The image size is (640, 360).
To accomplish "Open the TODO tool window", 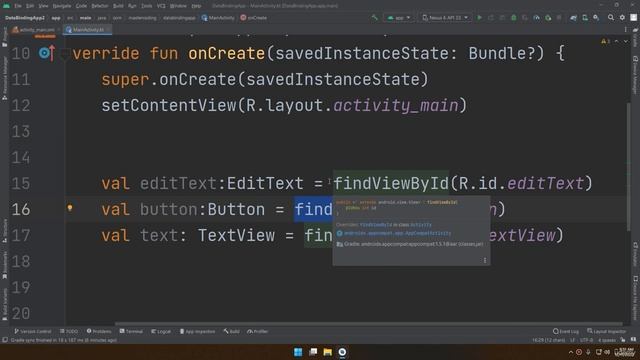I will 69,331.
